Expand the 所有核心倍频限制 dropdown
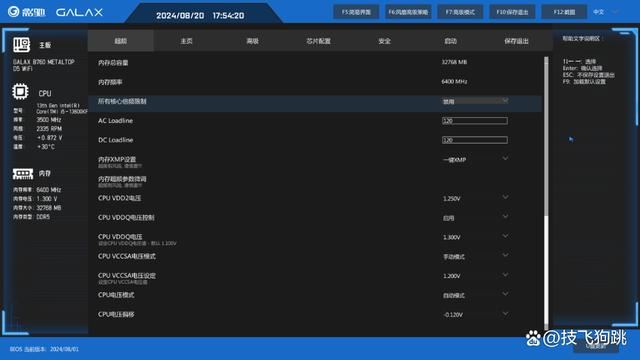640x360 pixels. (x=476, y=101)
